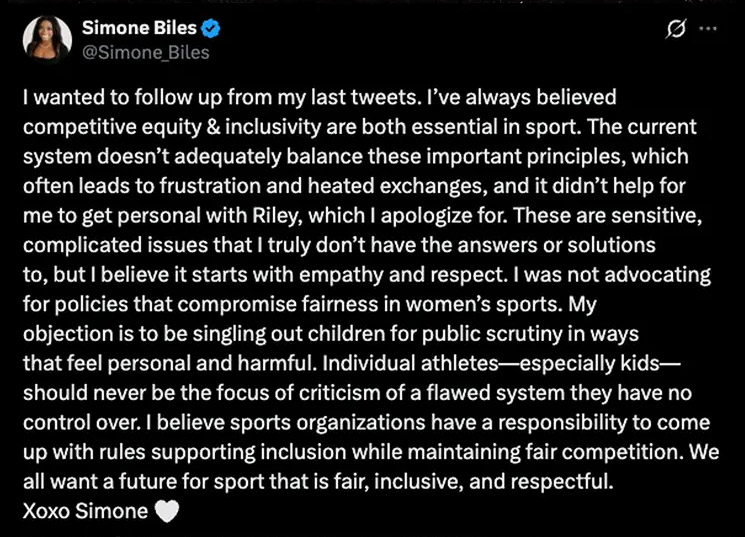The image size is (745, 537).
Task: Click the Grok slashed-circle icon
Action: coord(674,31)
